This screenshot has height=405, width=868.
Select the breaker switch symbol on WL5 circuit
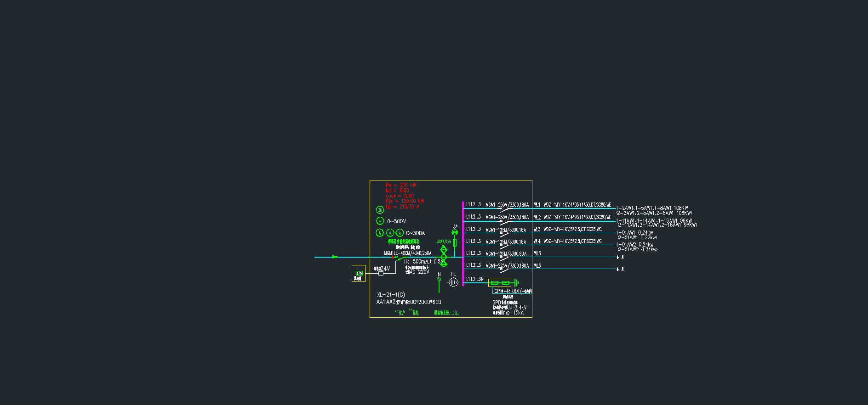pos(506,259)
